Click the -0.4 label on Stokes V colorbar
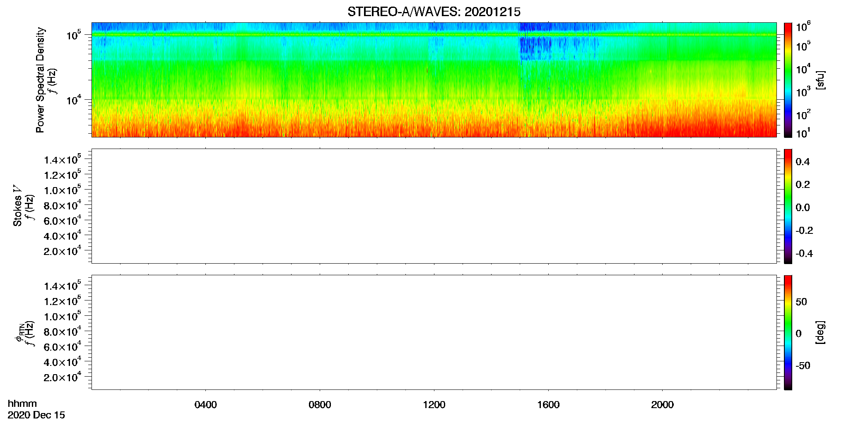 [804, 253]
